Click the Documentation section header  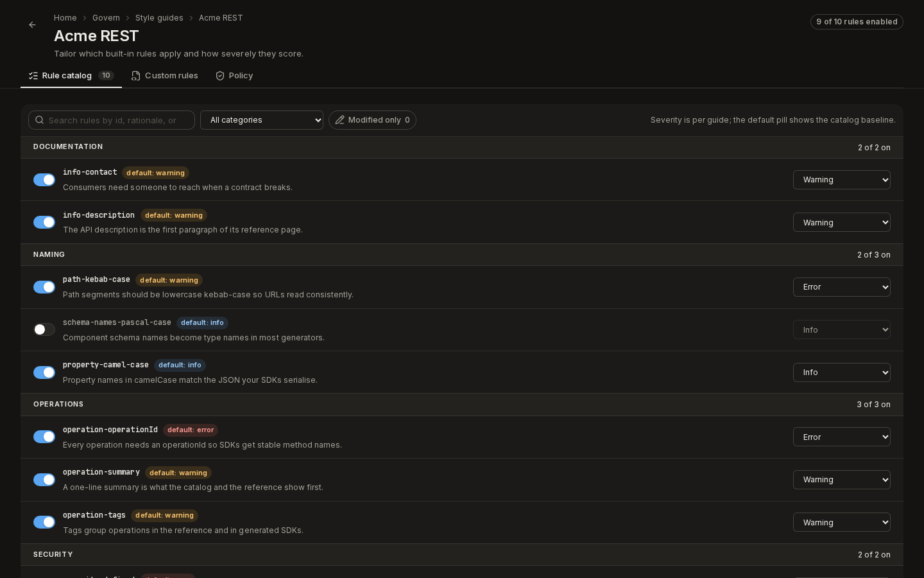tap(462, 148)
